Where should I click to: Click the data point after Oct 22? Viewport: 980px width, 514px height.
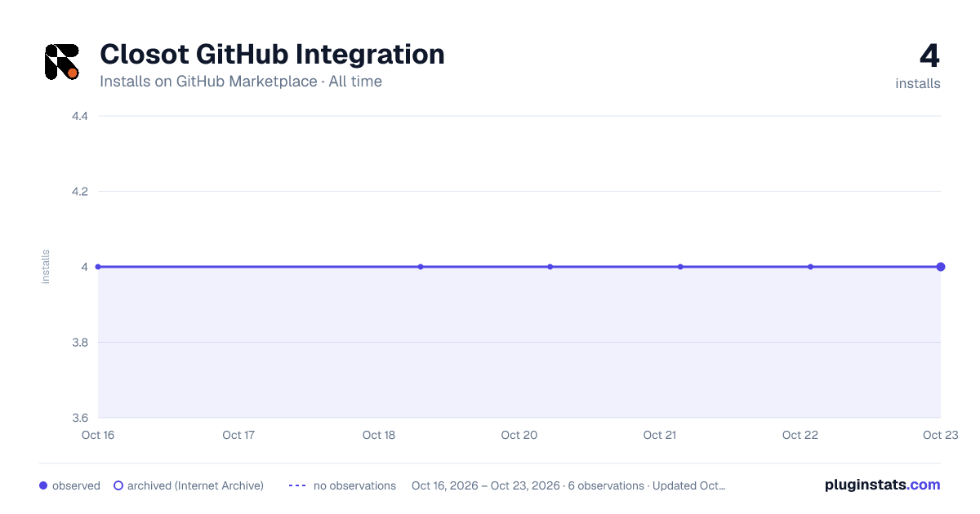810,267
